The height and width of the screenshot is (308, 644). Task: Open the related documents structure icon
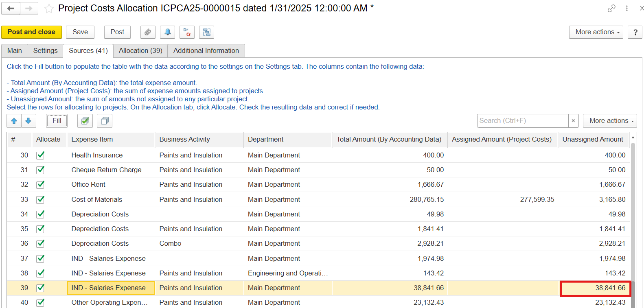[206, 32]
